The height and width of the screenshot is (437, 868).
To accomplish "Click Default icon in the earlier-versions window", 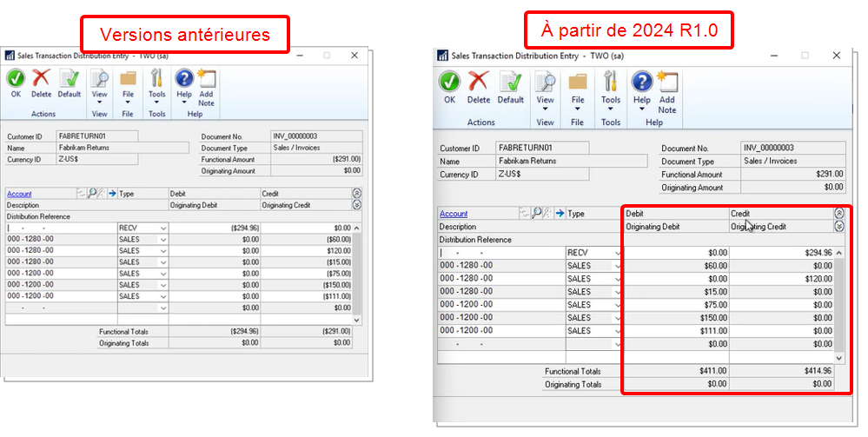I will pos(70,79).
